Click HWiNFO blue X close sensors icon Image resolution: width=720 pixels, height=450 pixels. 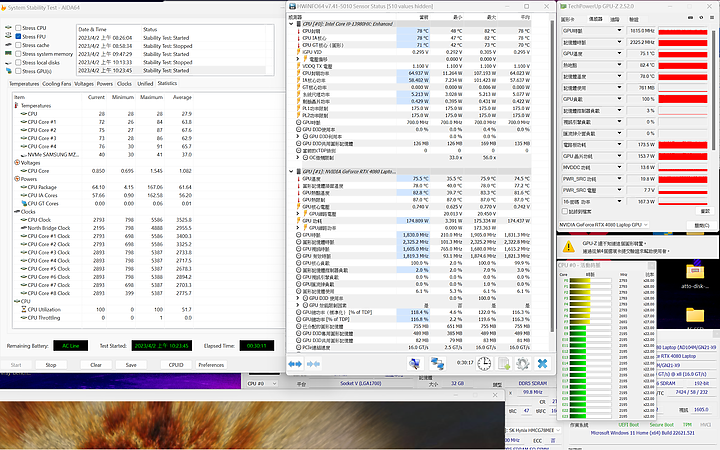point(542,364)
